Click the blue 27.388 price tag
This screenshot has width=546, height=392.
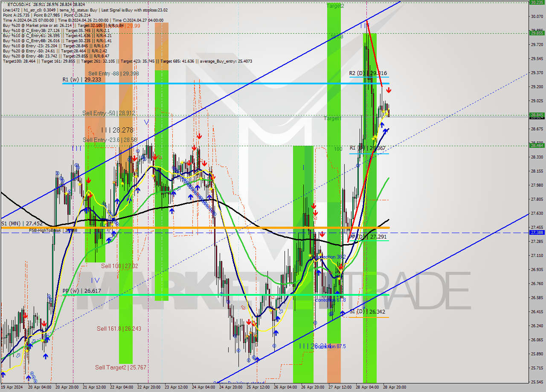[536, 232]
